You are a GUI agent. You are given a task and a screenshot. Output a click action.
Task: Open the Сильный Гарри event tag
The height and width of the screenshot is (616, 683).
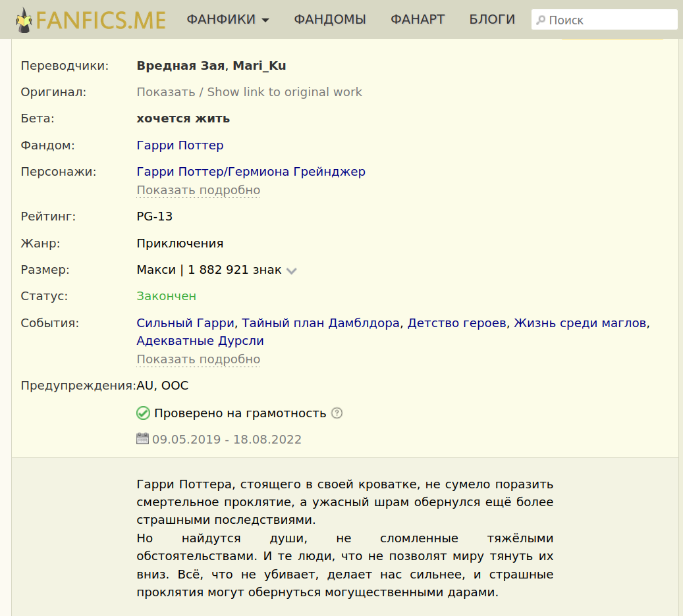pyautogui.click(x=186, y=323)
